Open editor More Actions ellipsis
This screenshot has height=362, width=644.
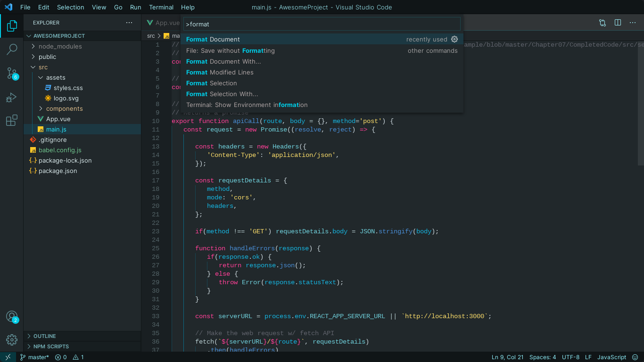click(633, 23)
